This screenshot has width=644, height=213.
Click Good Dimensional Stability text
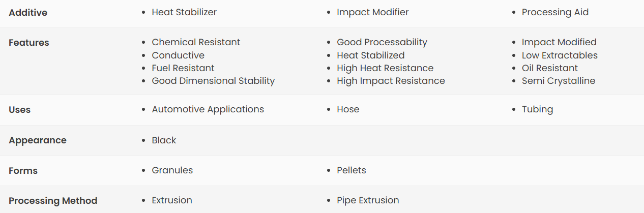pyautogui.click(x=213, y=81)
